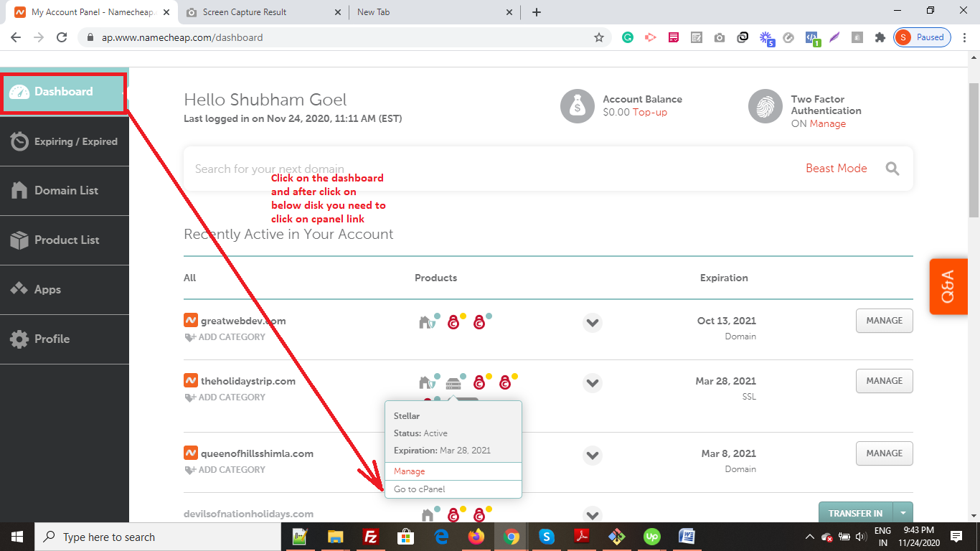Viewport: 980px width, 551px height.
Task: Click MANAGE button for queenofhillsshimla.com
Action: coord(884,453)
